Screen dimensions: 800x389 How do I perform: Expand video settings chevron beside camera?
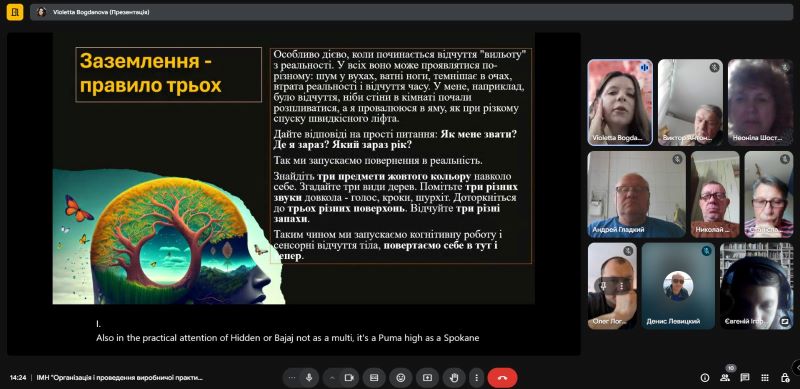click(332, 378)
